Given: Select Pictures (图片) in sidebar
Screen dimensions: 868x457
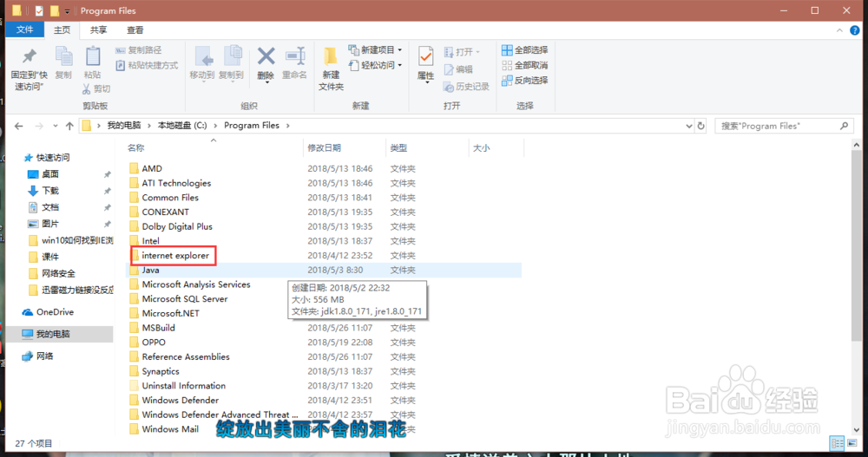Looking at the screenshot, I should pos(43,224).
